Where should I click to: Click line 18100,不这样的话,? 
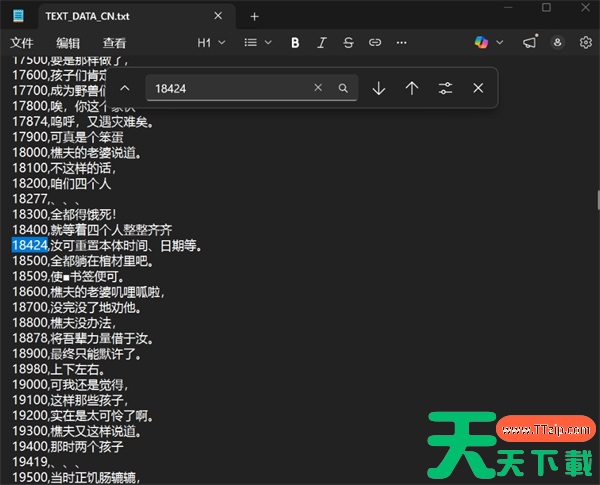[64, 168]
